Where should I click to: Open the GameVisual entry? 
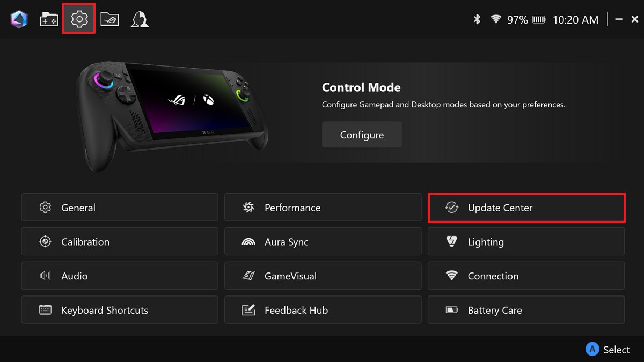click(x=323, y=276)
